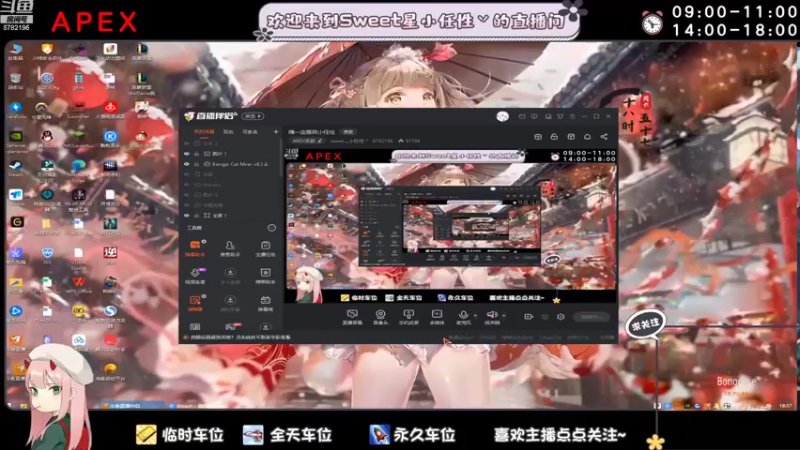800x450 pixels.
Task: Open the 弹幕阁 tool in toolbox
Action: (x=265, y=303)
